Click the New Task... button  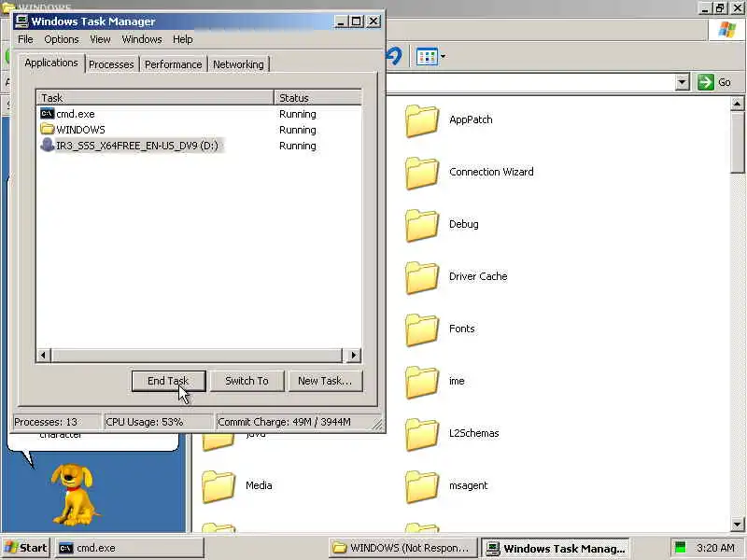[x=325, y=381]
